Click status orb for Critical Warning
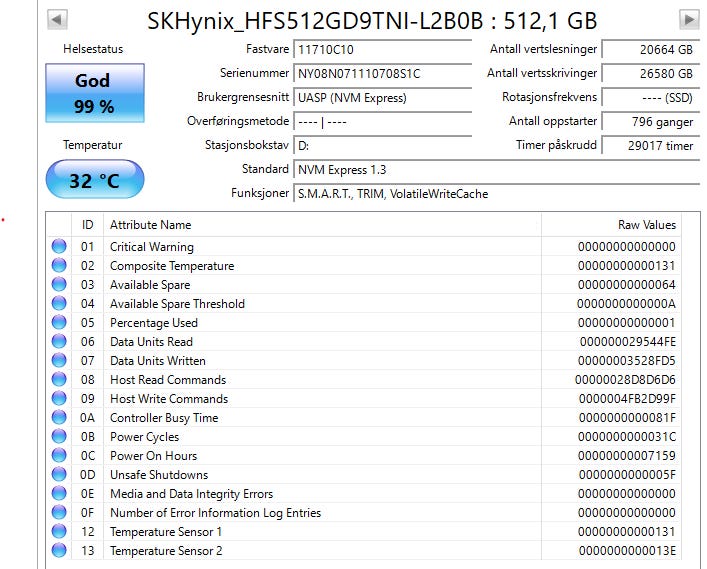Image resolution: width=707 pixels, height=569 pixels. point(59,246)
